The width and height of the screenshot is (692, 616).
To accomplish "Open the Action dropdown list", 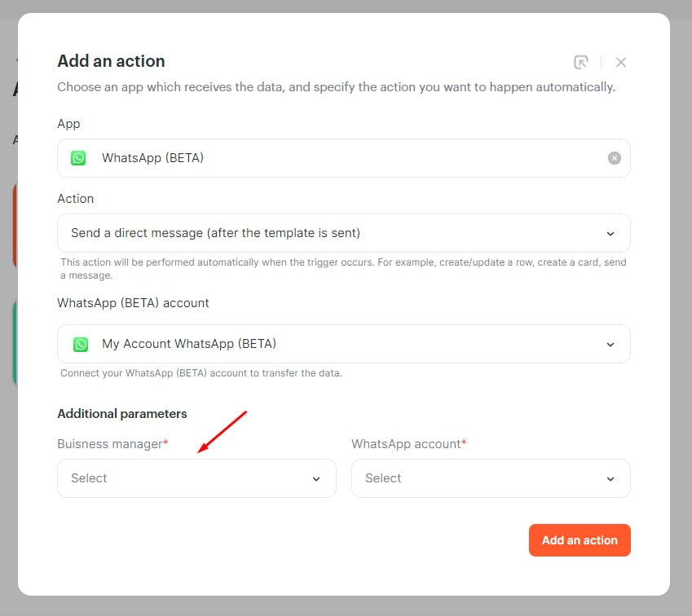I will [344, 233].
